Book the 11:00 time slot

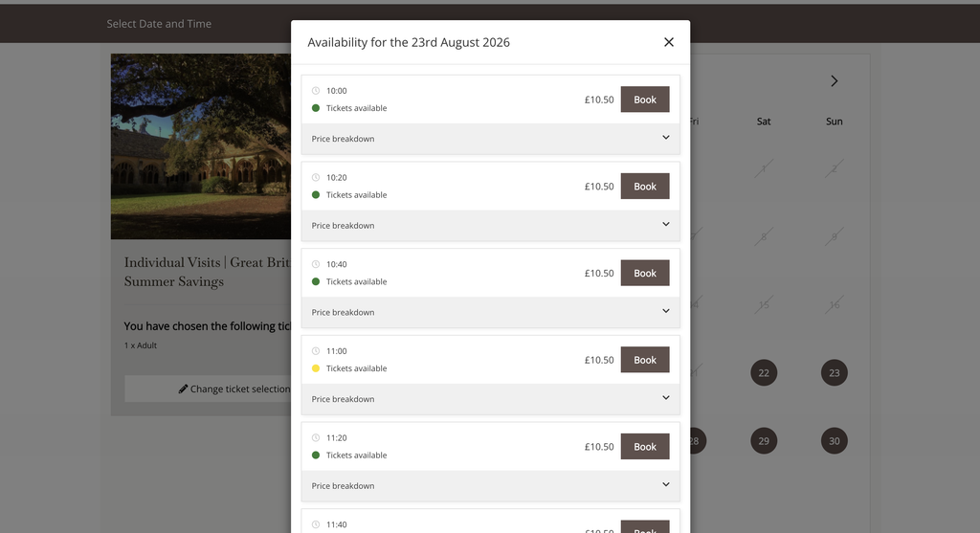645,360
